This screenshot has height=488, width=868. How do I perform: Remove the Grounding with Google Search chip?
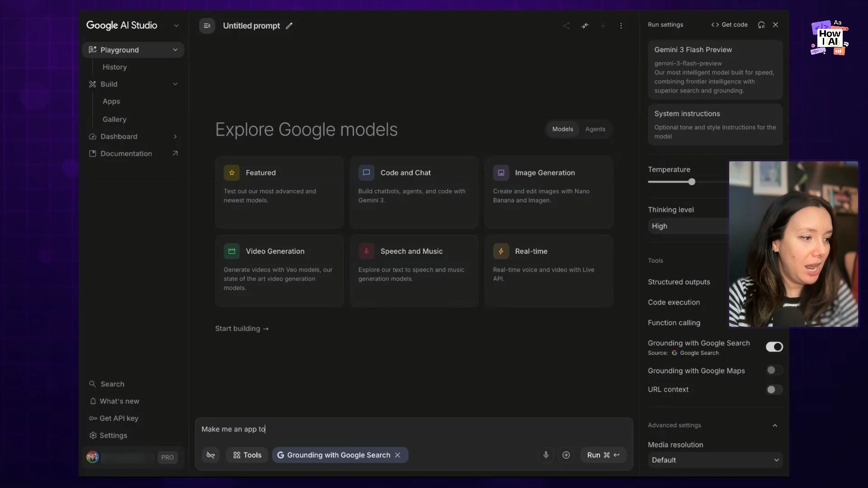[397, 455]
